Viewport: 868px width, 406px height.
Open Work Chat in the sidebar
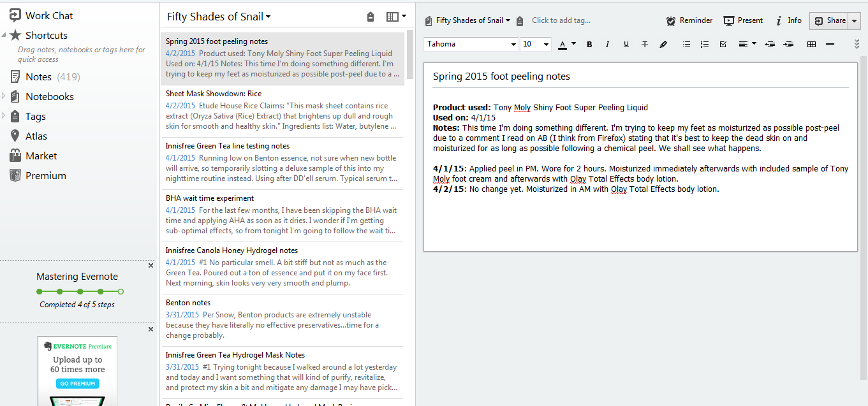point(48,15)
